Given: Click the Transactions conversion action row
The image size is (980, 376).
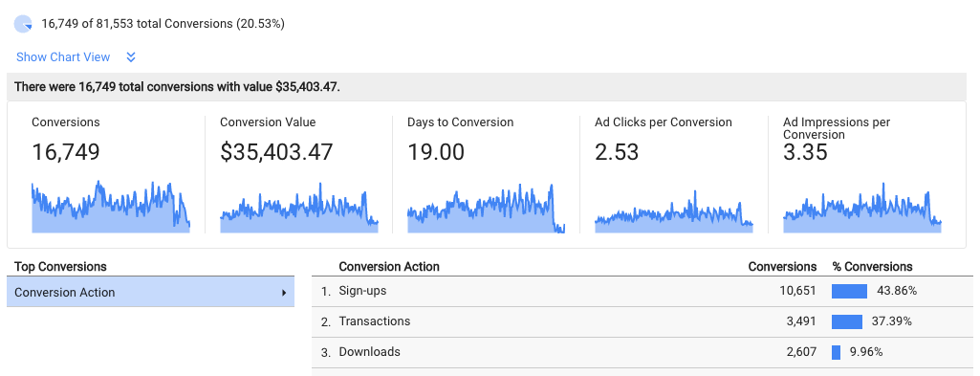Looking at the screenshot, I should [642, 321].
